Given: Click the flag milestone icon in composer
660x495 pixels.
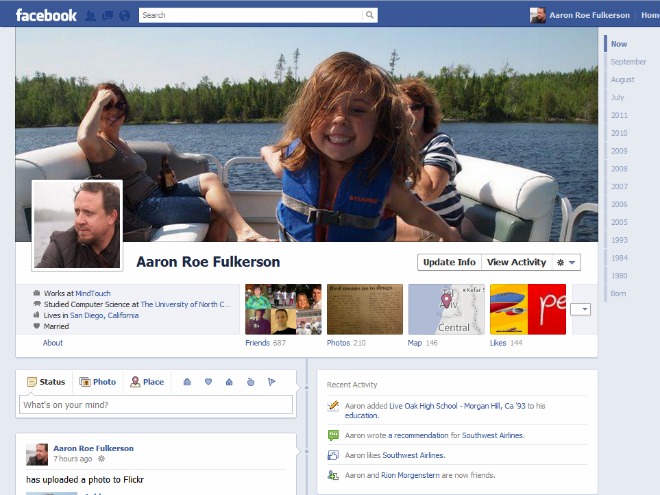Looking at the screenshot, I should pyautogui.click(x=271, y=382).
